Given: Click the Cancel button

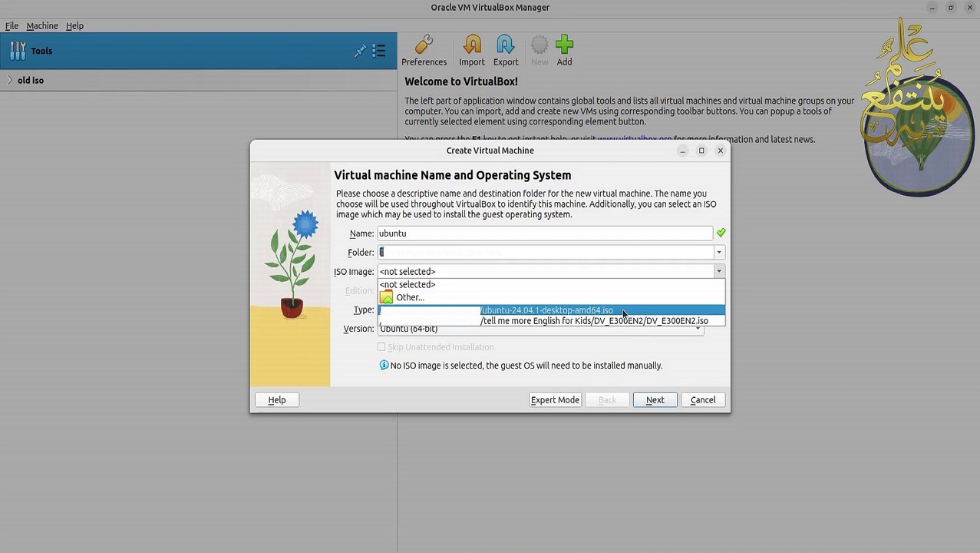Looking at the screenshot, I should pos(703,399).
